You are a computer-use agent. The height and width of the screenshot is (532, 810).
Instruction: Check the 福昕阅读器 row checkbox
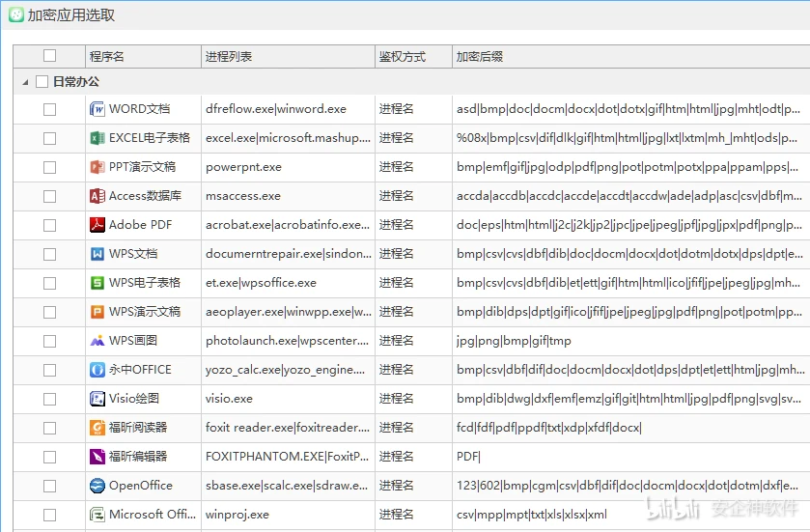pos(49,428)
